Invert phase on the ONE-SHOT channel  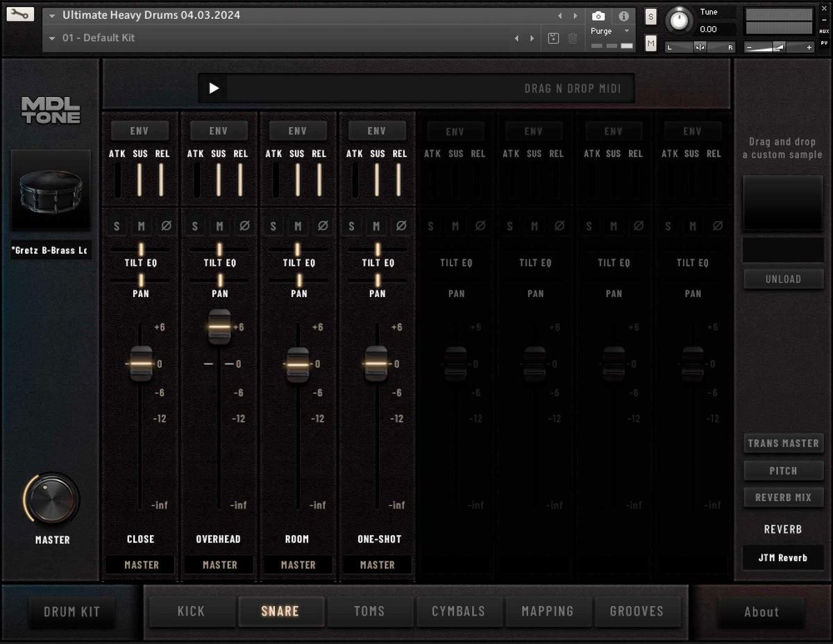pyautogui.click(x=401, y=226)
